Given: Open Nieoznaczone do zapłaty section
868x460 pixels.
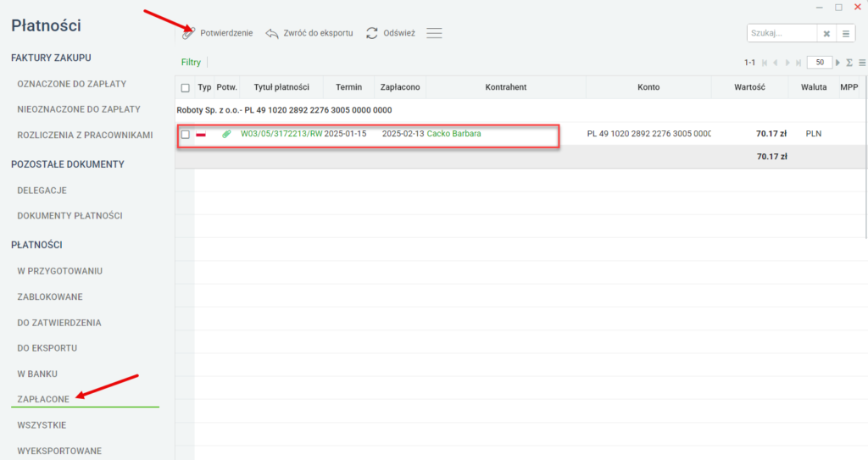Looking at the screenshot, I should [79, 109].
